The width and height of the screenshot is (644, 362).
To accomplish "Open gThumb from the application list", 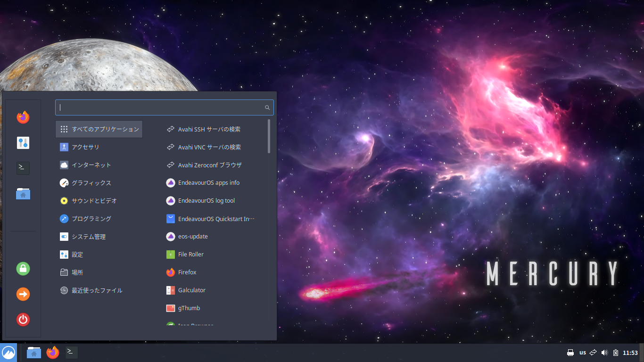I will tap(215, 308).
